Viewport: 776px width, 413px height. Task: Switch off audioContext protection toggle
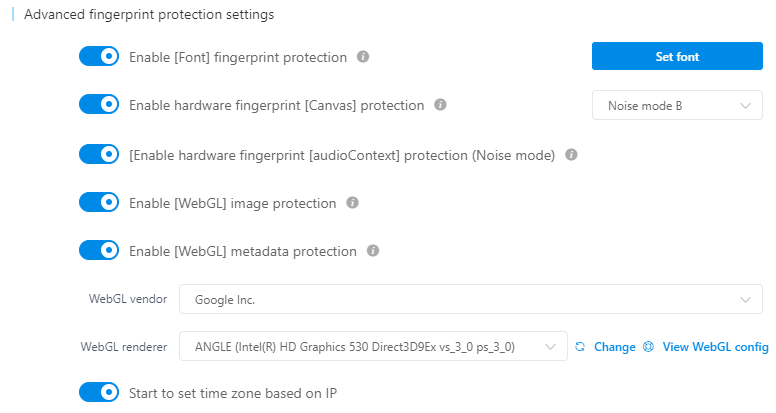point(99,154)
